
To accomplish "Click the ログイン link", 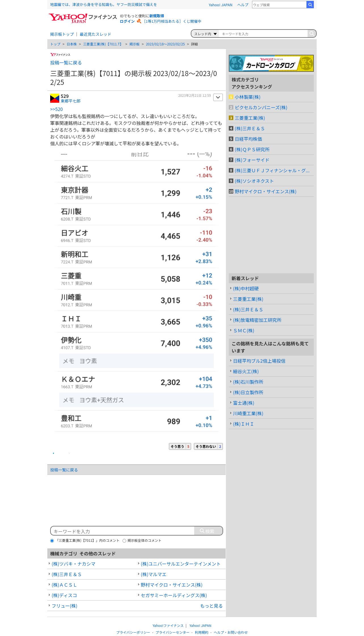I will (127, 21).
